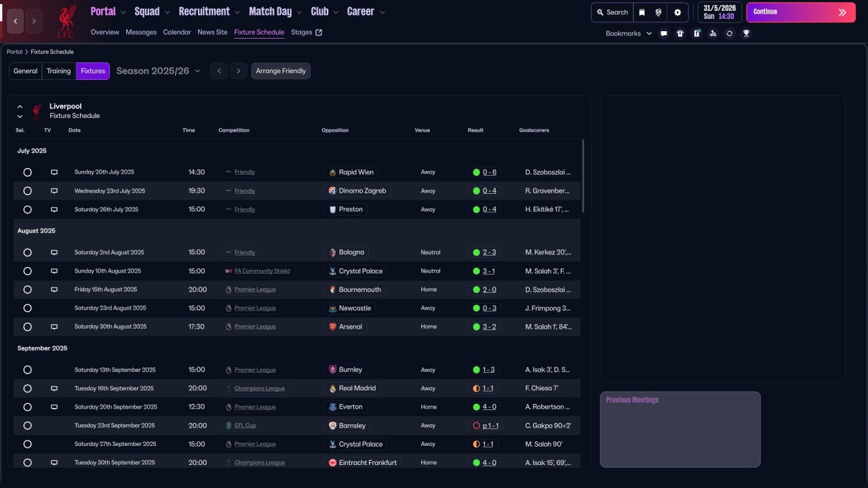The image size is (868, 488).
Task: Open the globe world icon in the top bar
Action: pyautogui.click(x=658, y=12)
